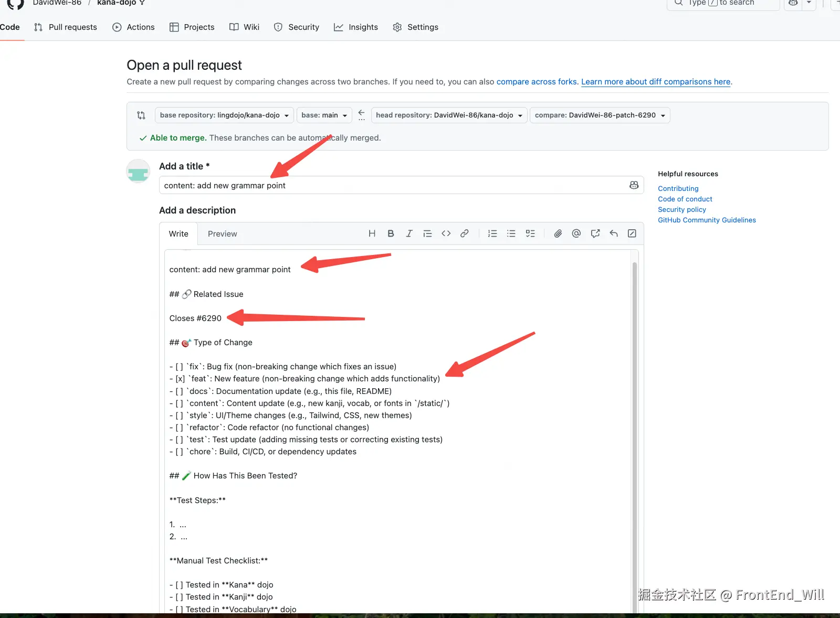Follow the compare across forks link
Viewport: 840px width, 618px height.
[537, 82]
